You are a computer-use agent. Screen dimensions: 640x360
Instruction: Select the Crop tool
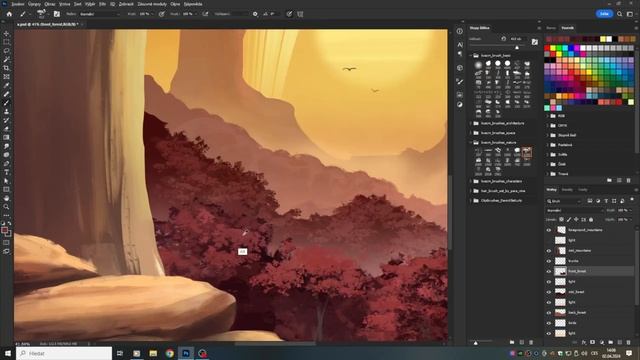(6, 68)
